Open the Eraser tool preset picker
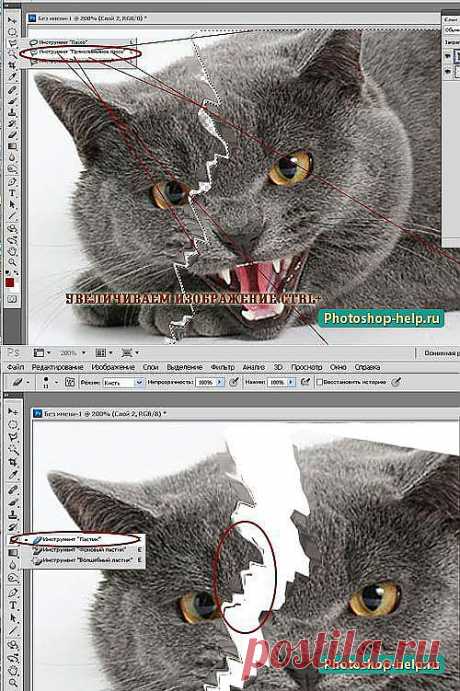 pos(19,382)
